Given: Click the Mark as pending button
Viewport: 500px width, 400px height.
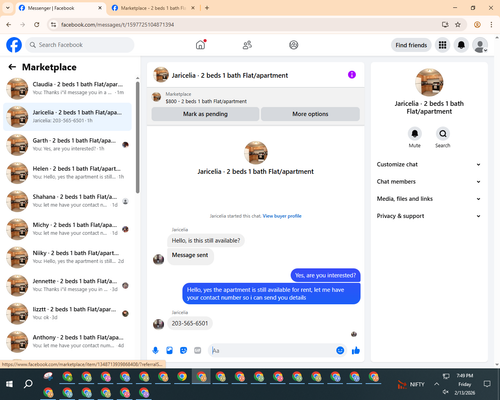Looking at the screenshot, I should [205, 114].
